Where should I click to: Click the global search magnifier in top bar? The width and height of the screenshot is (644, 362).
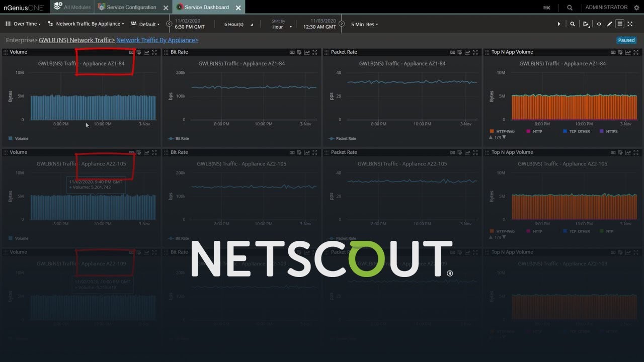[x=570, y=8]
